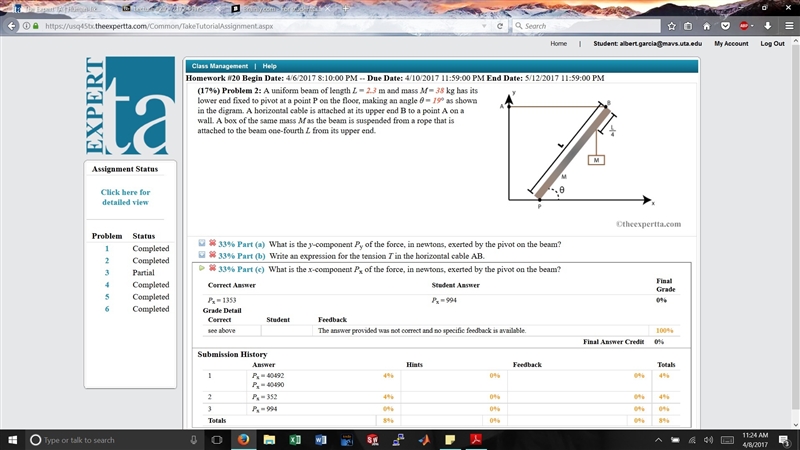Open the 33% Part (b) link
800x450 pixels.
coord(242,256)
